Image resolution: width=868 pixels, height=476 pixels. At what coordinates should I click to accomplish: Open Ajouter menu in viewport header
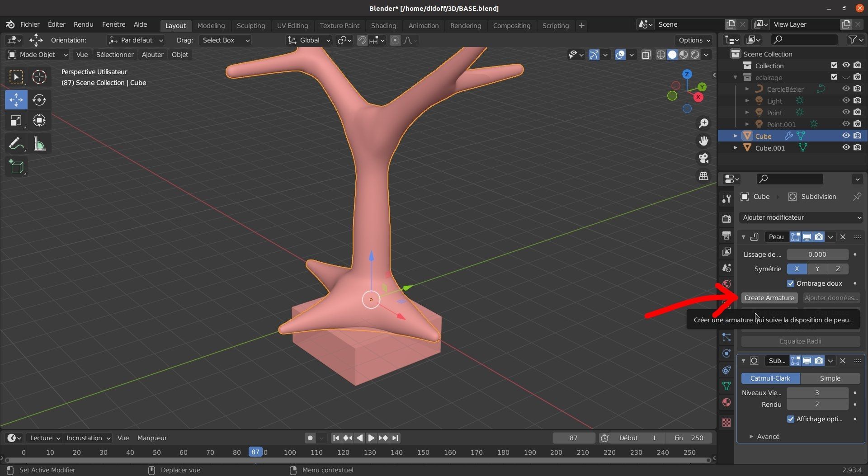[152, 55]
